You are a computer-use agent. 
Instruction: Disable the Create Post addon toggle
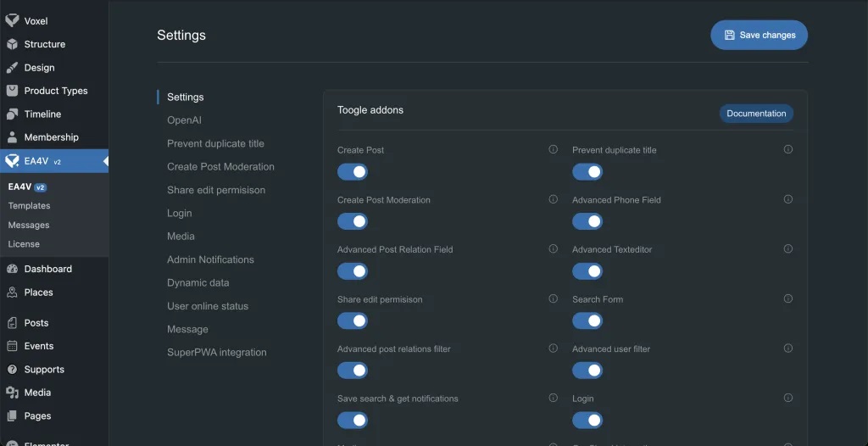[353, 172]
